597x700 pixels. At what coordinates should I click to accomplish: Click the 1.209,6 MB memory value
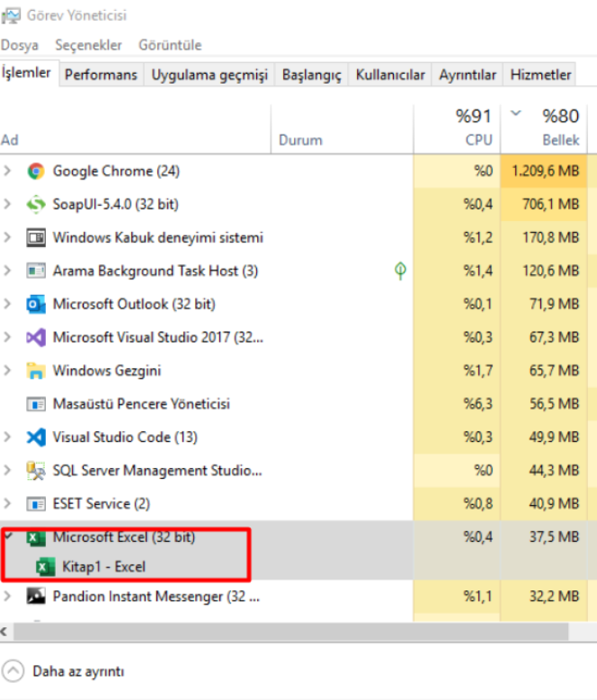pos(545,171)
